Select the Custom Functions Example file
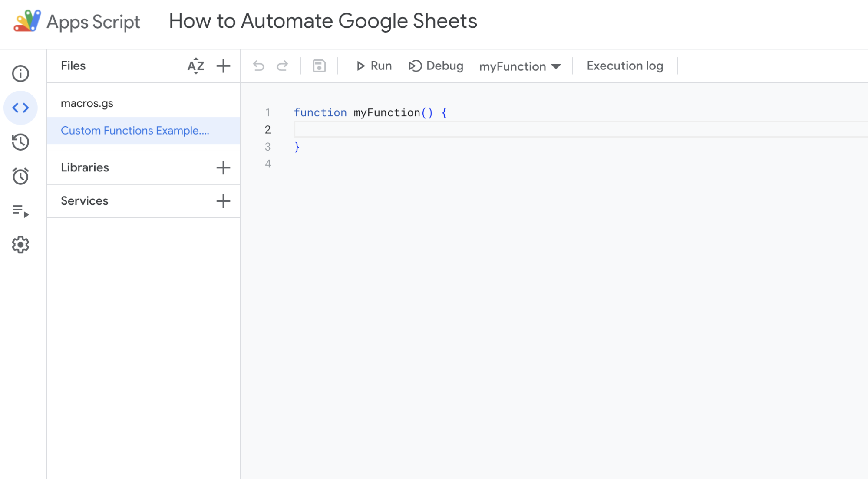Screen dimensions: 868x479 143,131
